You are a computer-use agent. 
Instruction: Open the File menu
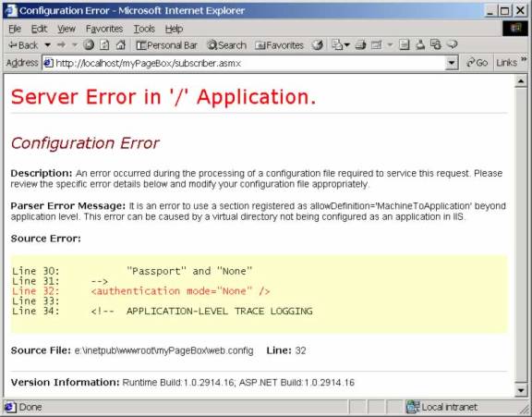[x=15, y=29]
